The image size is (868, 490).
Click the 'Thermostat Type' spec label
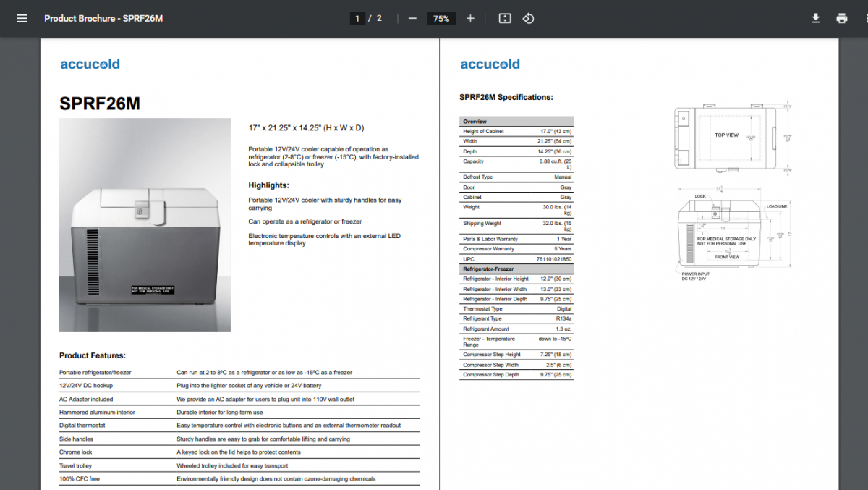click(482, 309)
